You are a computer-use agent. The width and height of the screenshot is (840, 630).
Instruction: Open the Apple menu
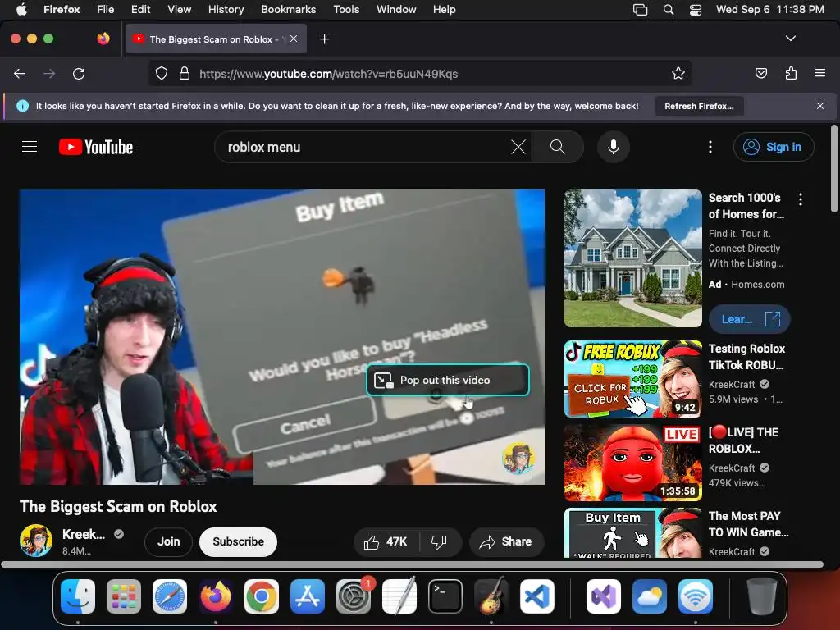(21, 10)
